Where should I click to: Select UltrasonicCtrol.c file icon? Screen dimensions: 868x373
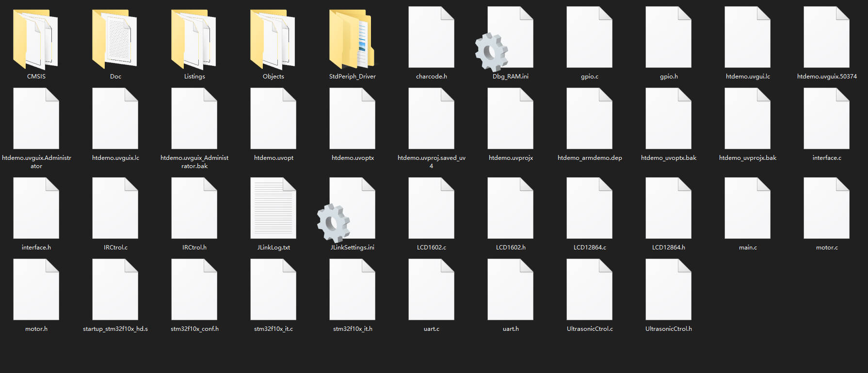(x=589, y=289)
